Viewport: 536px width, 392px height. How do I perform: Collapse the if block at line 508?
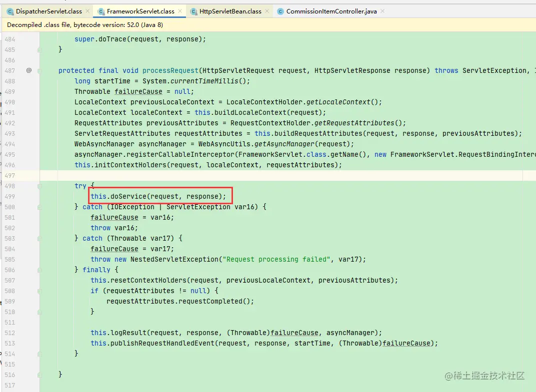point(39,291)
